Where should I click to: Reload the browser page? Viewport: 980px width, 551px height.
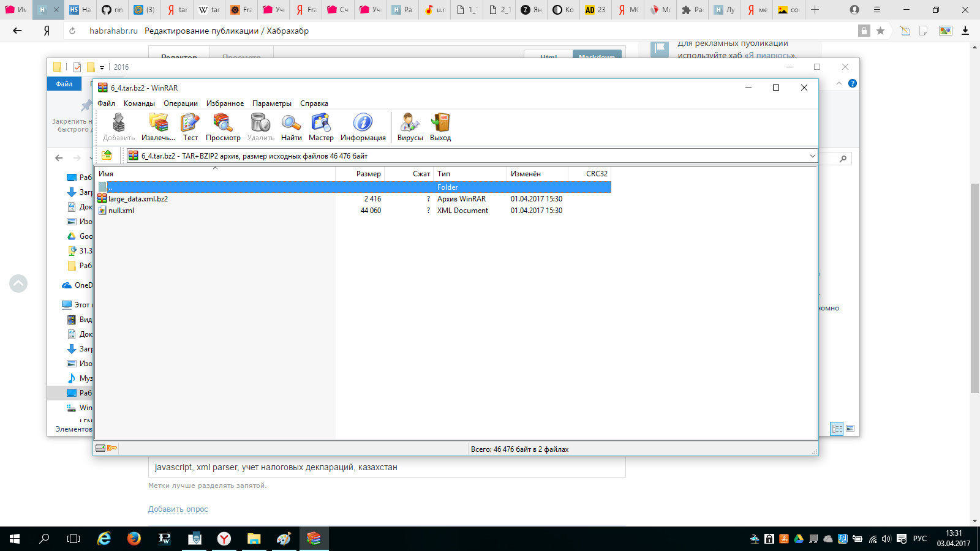point(72,31)
